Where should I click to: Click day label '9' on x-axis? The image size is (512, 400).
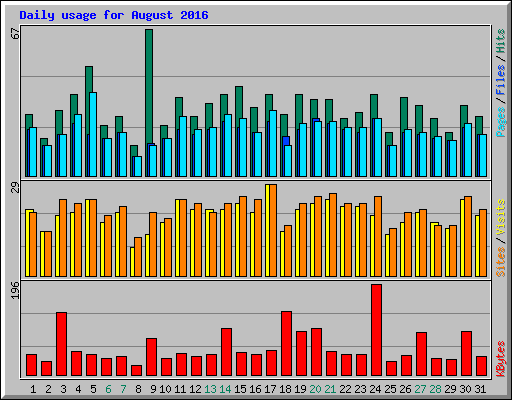tap(153, 389)
